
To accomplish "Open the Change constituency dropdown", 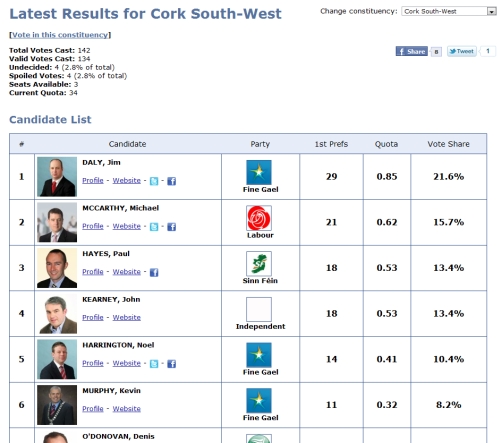I will [x=449, y=11].
